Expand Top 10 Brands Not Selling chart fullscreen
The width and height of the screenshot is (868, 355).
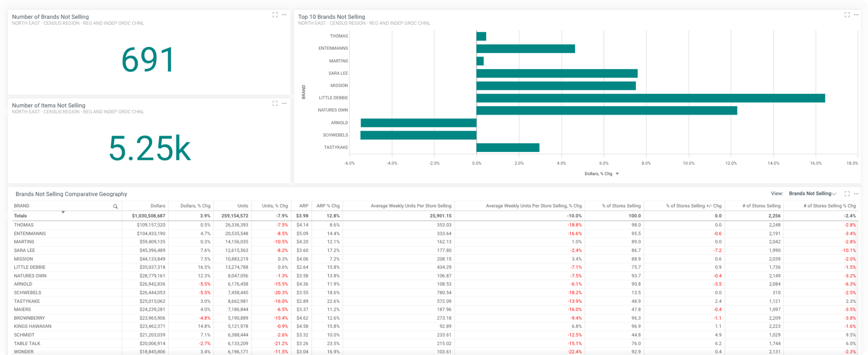tap(847, 15)
